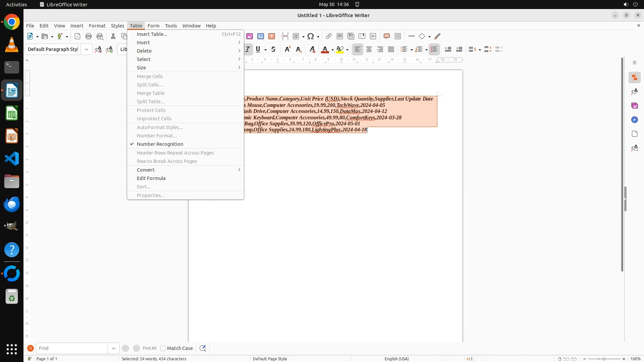Open the paragraph style dropdown arrow
The width and height of the screenshot is (644, 362).
click(87, 50)
